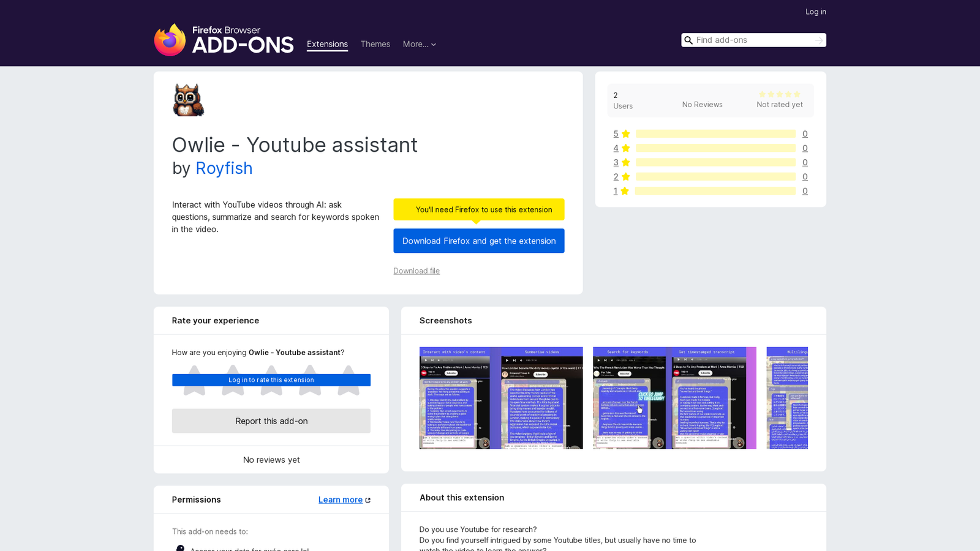Viewport: 980px width, 551px height.
Task: Click the count 0 beside 2 stars
Action: pyautogui.click(x=805, y=176)
